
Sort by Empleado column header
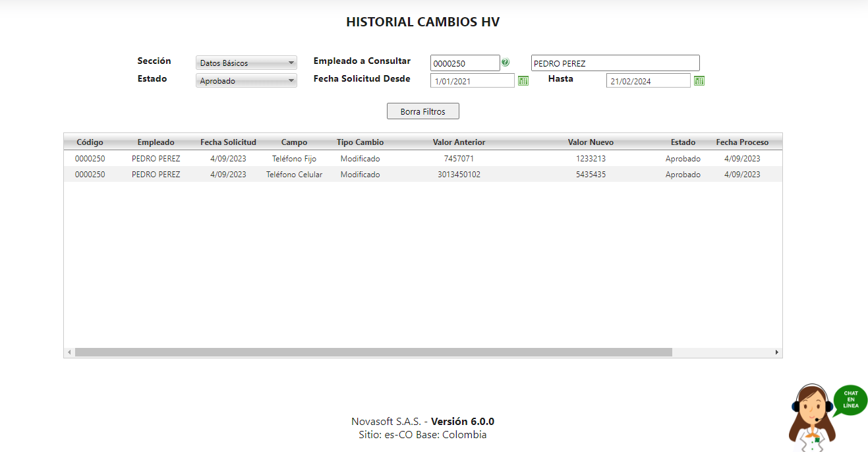click(x=156, y=142)
